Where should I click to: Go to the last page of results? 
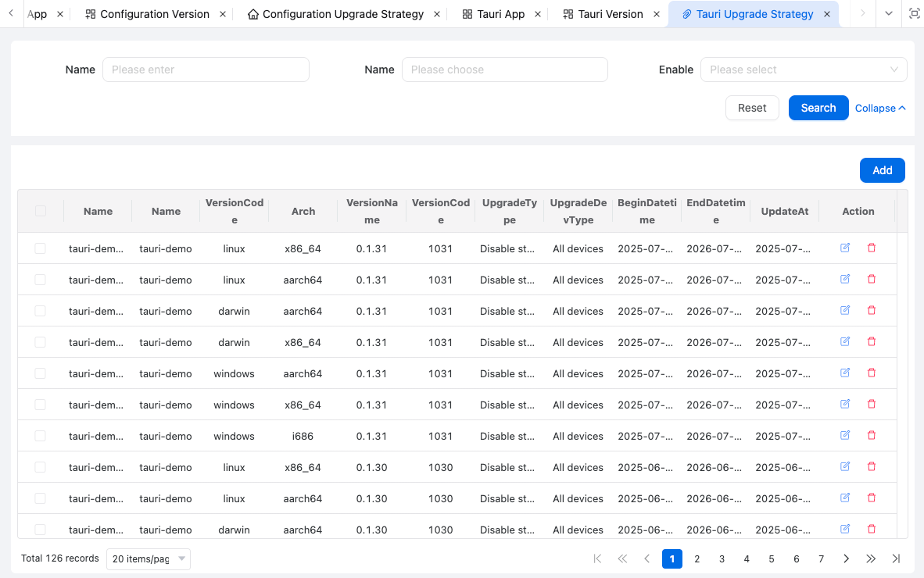(x=896, y=558)
